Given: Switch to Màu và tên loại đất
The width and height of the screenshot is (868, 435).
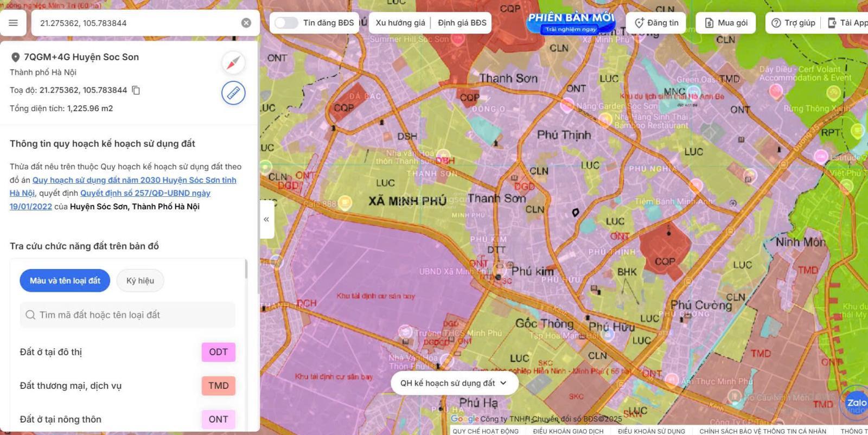Looking at the screenshot, I should click(x=65, y=280).
